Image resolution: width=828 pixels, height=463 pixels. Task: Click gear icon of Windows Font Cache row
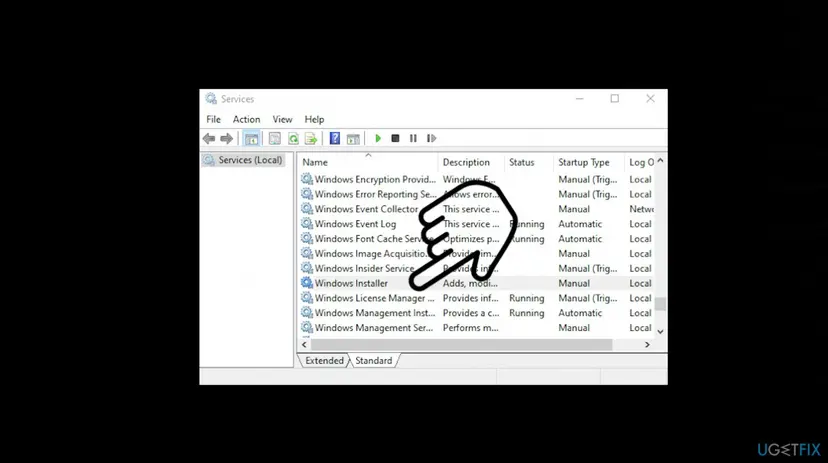point(307,238)
